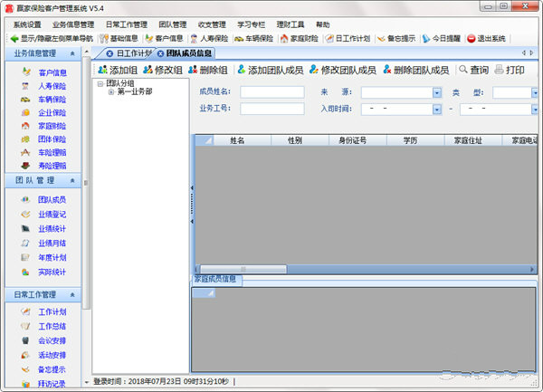Click the 打印 printer icon
Screen dimensions: 543x392
click(499, 70)
